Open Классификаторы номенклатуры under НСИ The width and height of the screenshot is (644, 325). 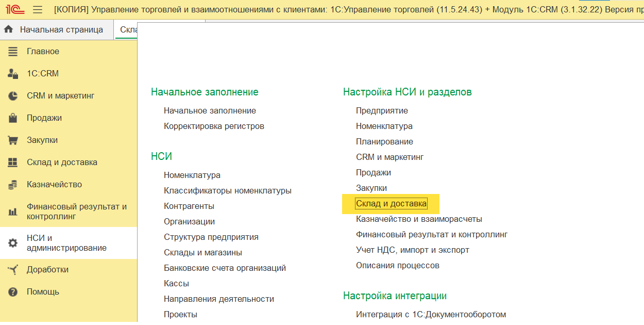coord(227,191)
